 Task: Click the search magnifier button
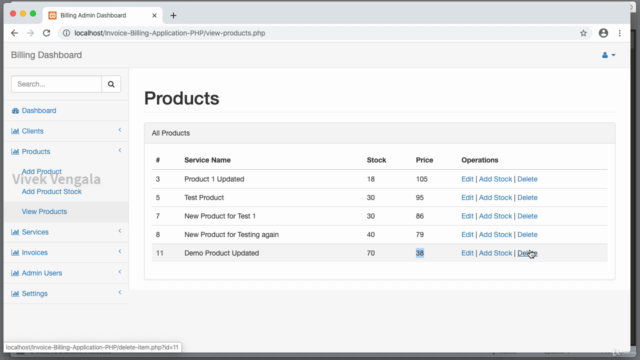click(111, 84)
